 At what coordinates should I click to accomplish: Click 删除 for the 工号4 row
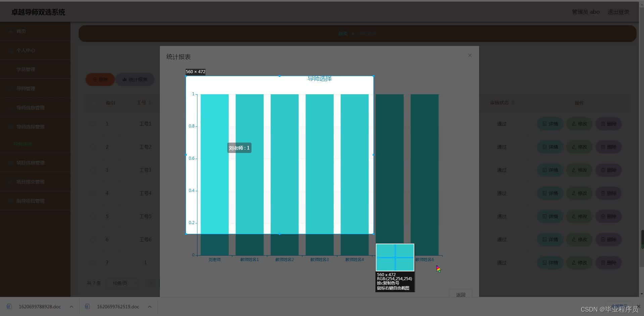click(608, 193)
